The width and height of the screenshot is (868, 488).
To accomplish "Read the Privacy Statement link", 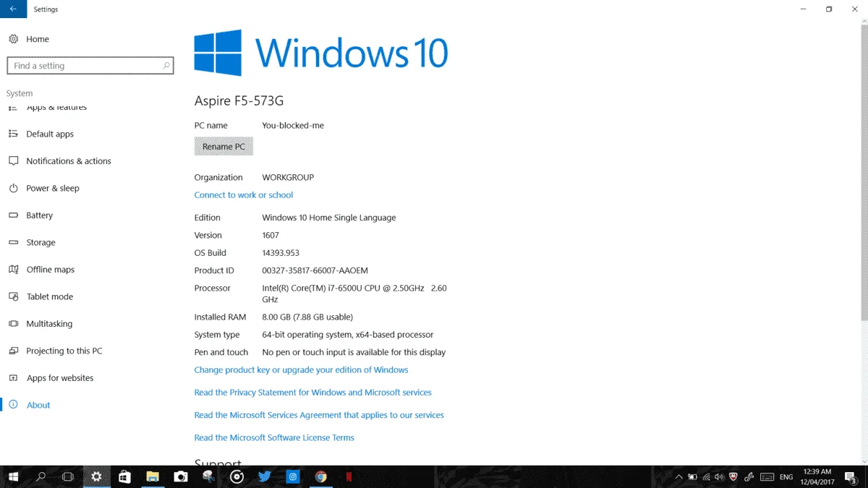I will [312, 393].
